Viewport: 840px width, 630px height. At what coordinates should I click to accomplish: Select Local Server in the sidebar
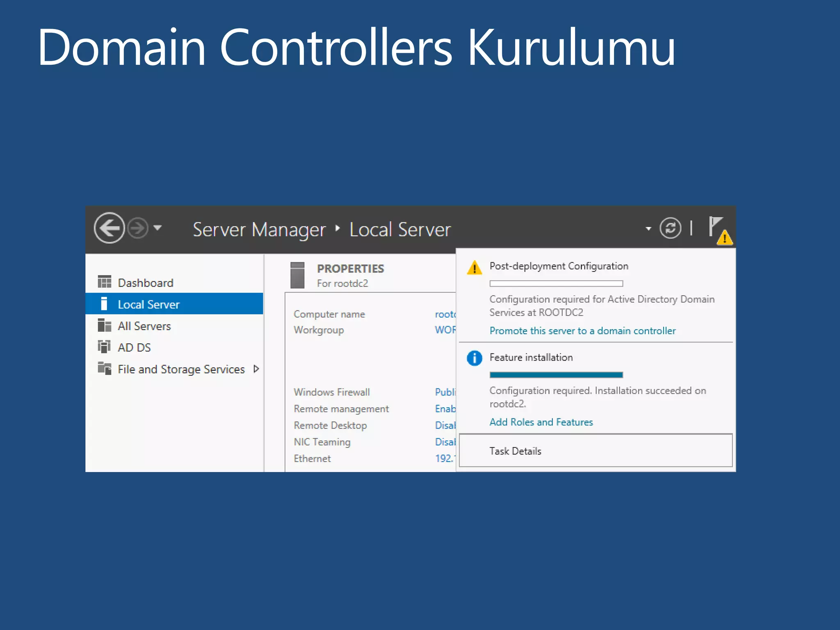(174, 304)
